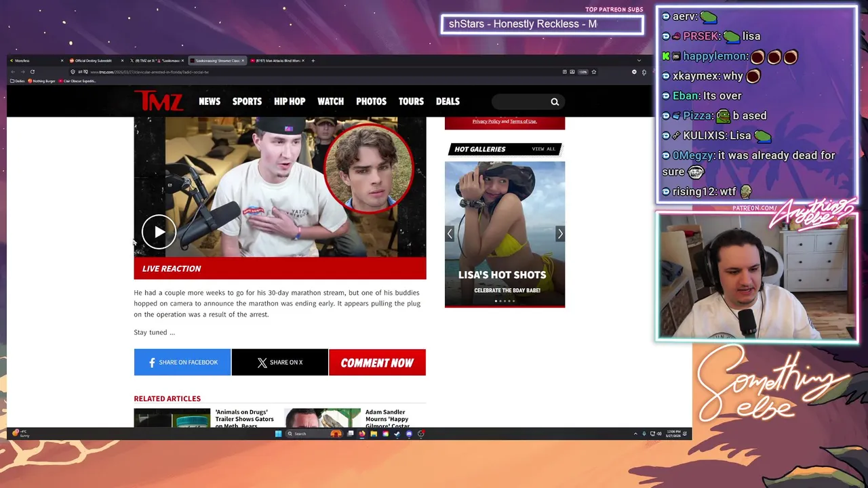Open Discord from taskbar
868x488 pixels.
pos(409,434)
